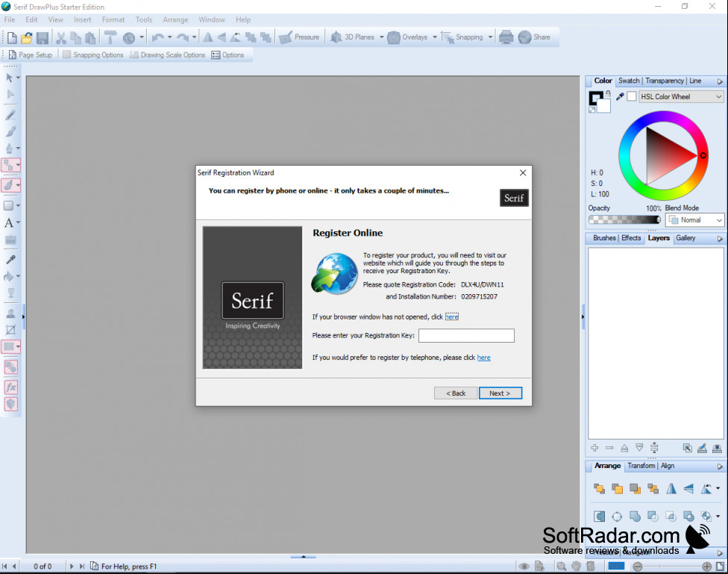Select the Artistic Text tool
This screenshot has width=728, height=574.
tap(9, 222)
